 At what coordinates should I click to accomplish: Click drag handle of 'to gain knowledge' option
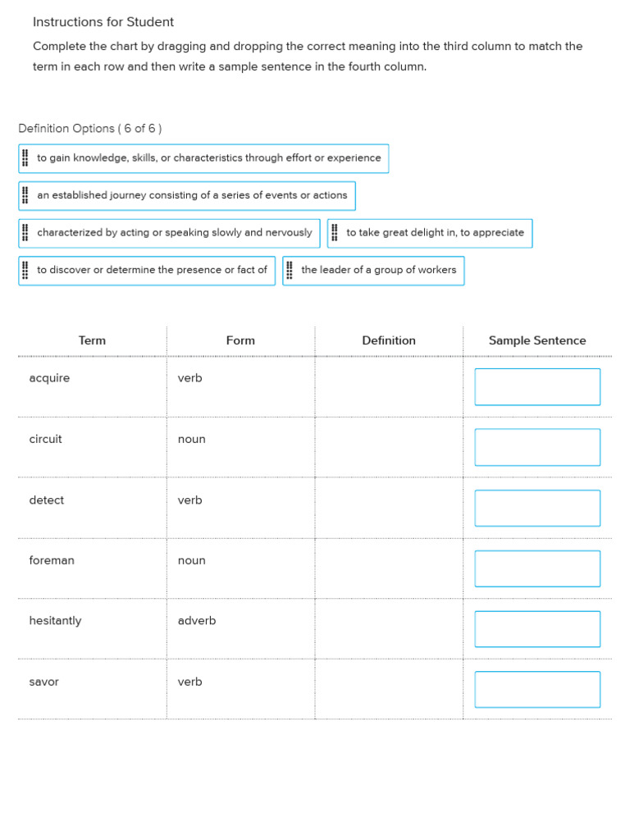[25, 158]
